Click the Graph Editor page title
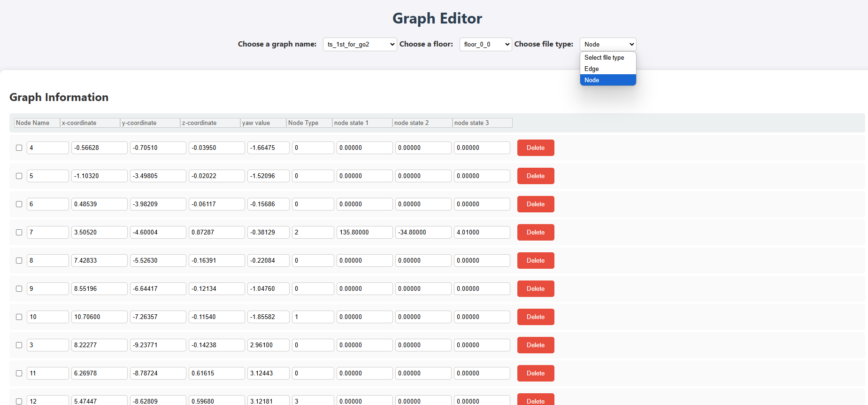 click(x=437, y=18)
